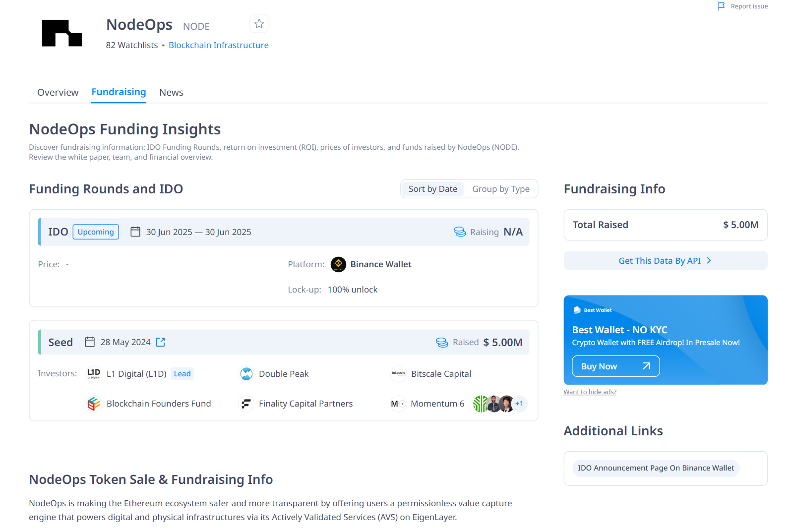Viewport: 792px width, 532px height.
Task: Toggle Group by Type view
Action: point(500,189)
